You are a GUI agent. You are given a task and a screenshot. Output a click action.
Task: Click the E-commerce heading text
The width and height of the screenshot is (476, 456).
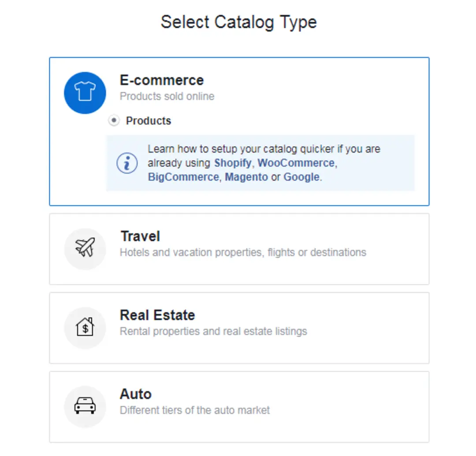[x=162, y=80]
